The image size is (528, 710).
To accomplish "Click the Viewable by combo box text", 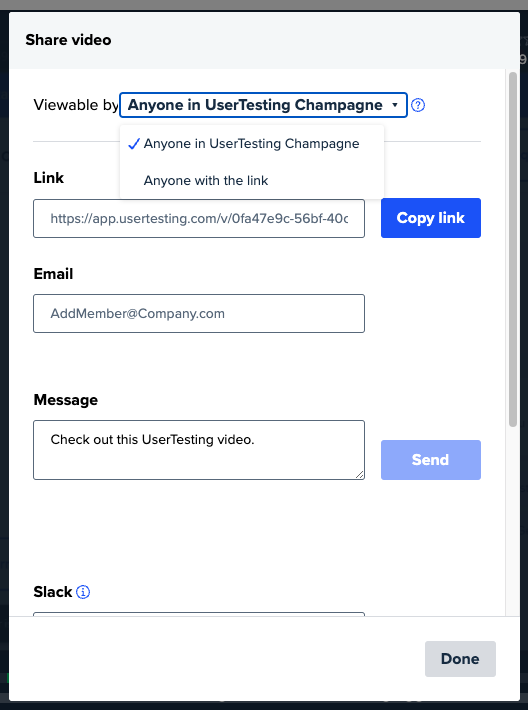I will [x=255, y=105].
